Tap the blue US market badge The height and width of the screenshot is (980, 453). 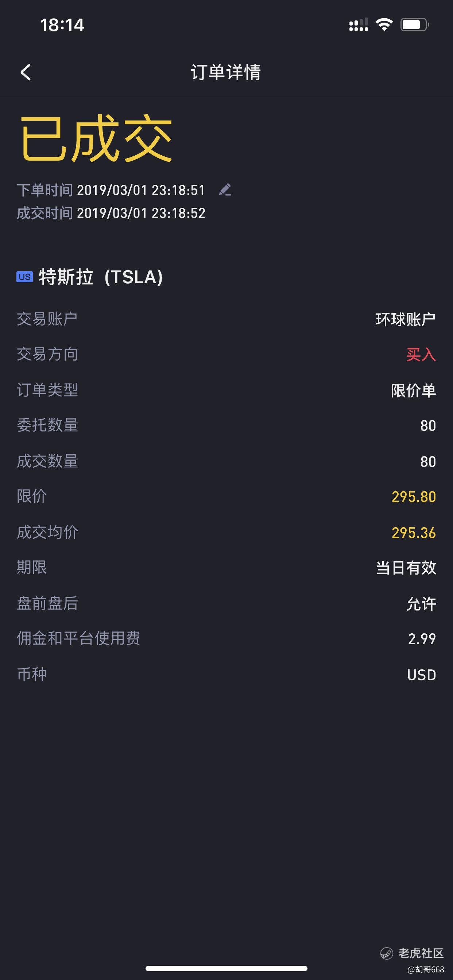tap(25, 277)
